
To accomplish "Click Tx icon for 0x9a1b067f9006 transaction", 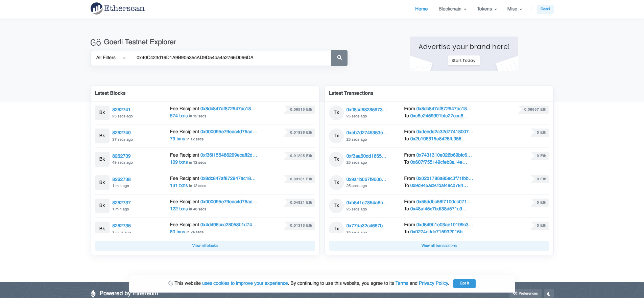I will tap(336, 183).
